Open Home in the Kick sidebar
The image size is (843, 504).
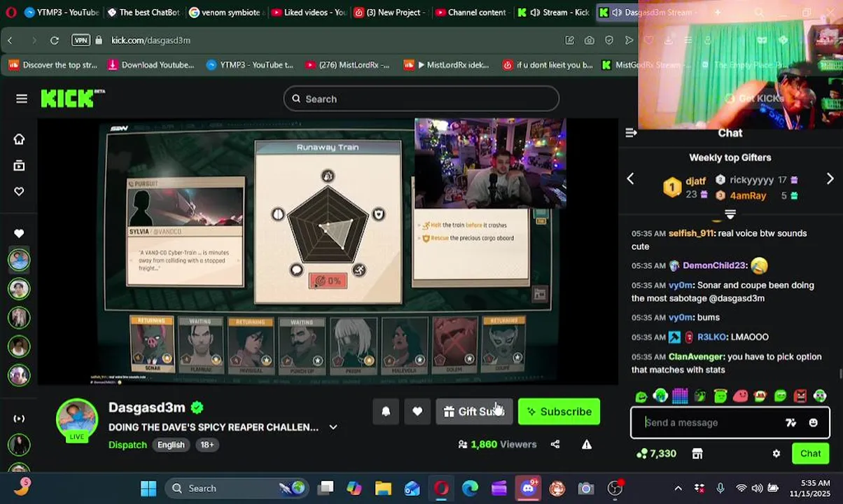pos(19,139)
